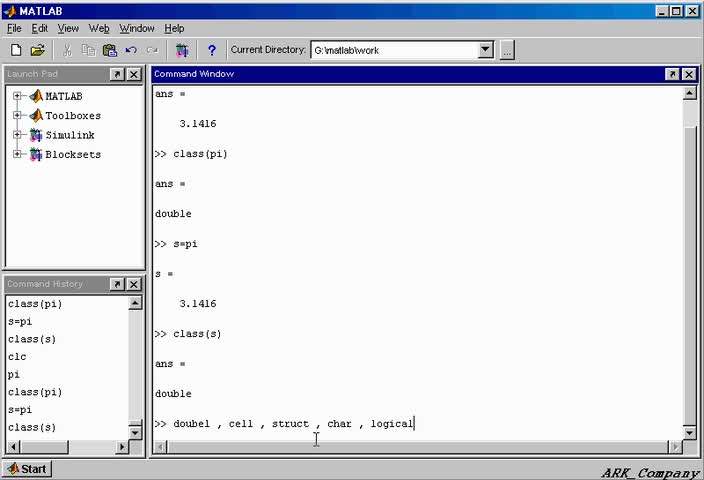The image size is (704, 480).
Task: Click the Blocksets icon in Launch Pad
Action: tap(36, 154)
